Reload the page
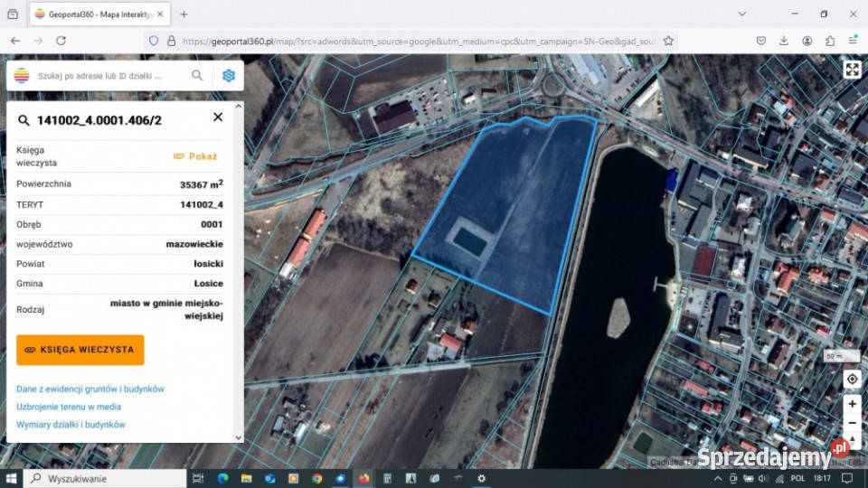The height and width of the screenshot is (488, 868). pyautogui.click(x=61, y=41)
